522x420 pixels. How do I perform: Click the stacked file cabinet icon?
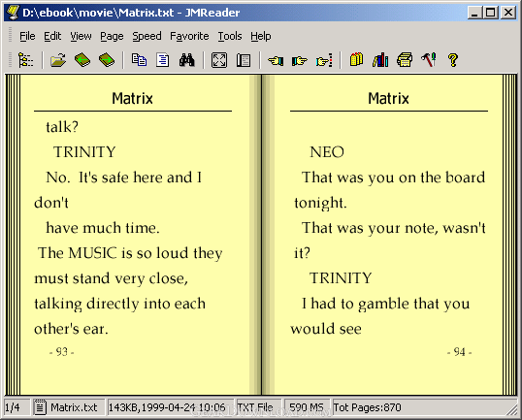point(405,60)
